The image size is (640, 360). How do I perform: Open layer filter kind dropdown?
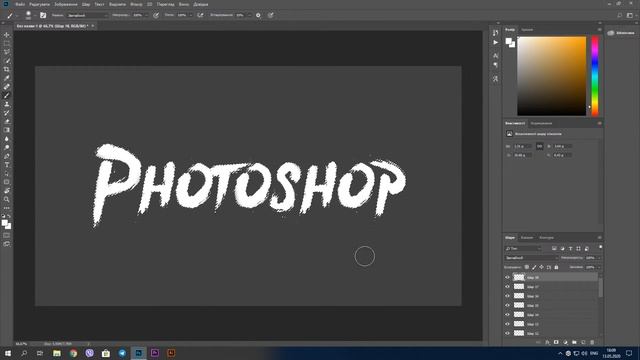point(523,249)
